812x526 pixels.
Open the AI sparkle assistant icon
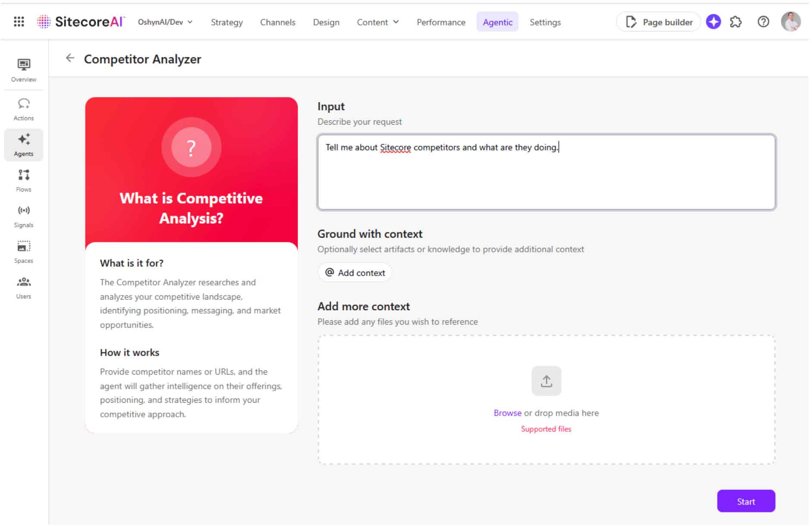coord(713,22)
